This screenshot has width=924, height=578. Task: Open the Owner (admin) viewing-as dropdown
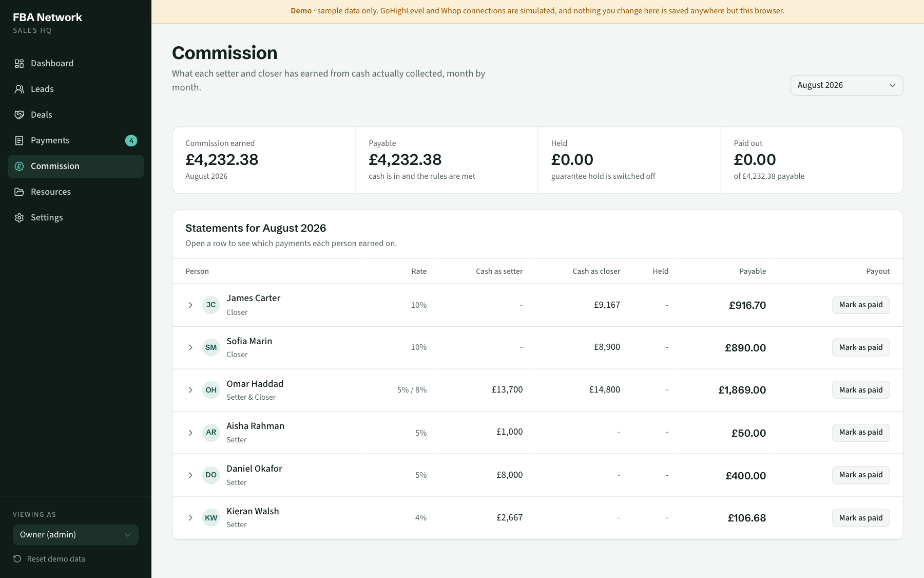pos(75,535)
